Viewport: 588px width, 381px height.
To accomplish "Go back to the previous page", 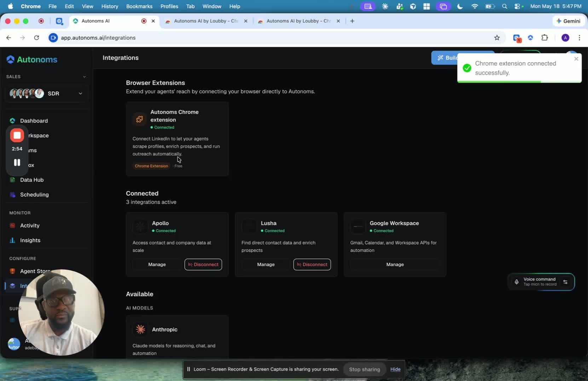I will point(9,38).
